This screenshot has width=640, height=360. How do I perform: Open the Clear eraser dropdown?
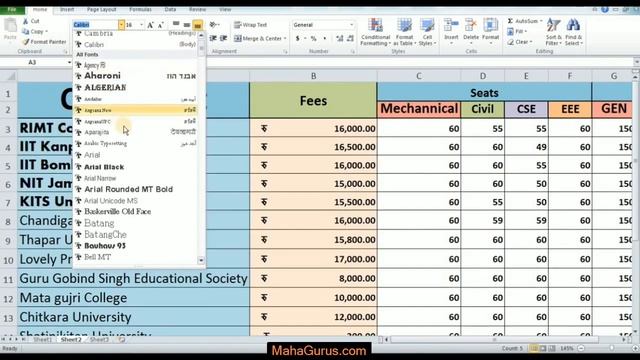pyautogui.click(x=520, y=42)
